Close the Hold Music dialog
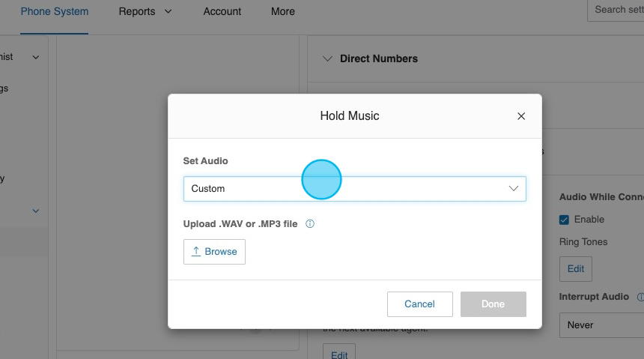Viewport: 644px width, 359px height. [521, 116]
